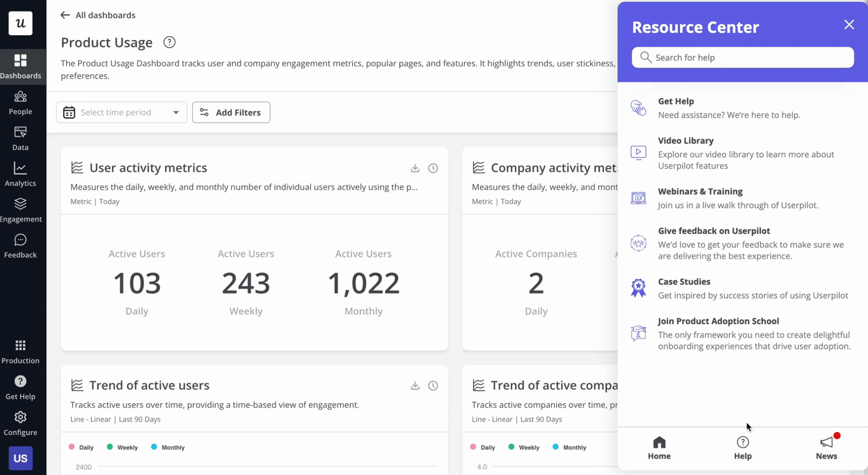Open Configure settings from sidebar
Screen dimensions: 868x475
click(x=20, y=423)
